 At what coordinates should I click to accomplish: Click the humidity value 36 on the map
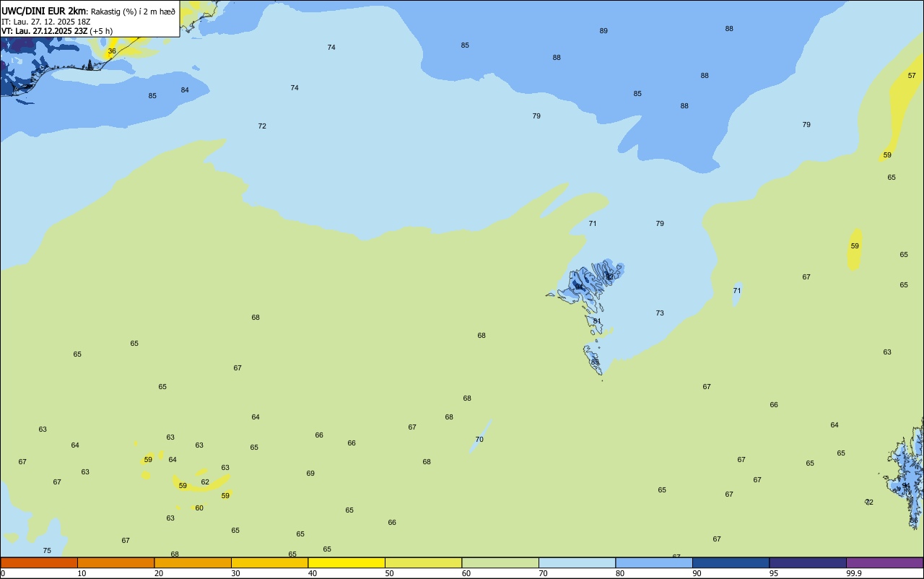click(112, 51)
